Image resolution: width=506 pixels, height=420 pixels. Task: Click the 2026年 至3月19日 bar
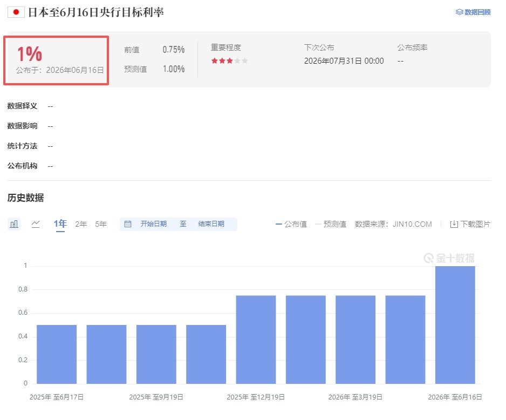pos(355,340)
